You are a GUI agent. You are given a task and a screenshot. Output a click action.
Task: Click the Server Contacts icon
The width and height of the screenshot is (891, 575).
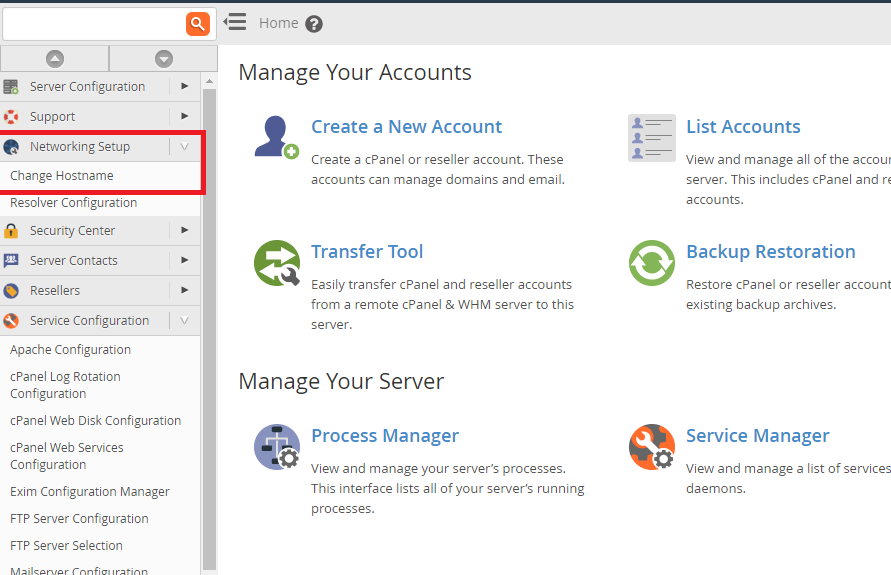(11, 261)
